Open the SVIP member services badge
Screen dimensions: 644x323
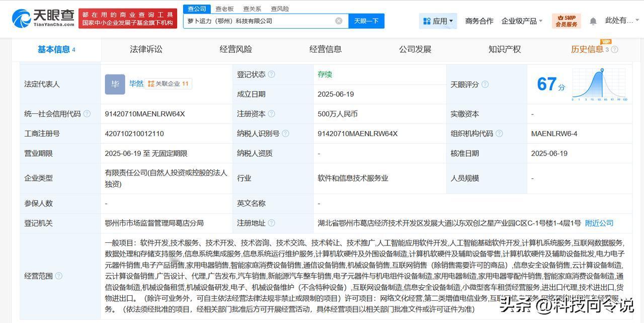566,21
